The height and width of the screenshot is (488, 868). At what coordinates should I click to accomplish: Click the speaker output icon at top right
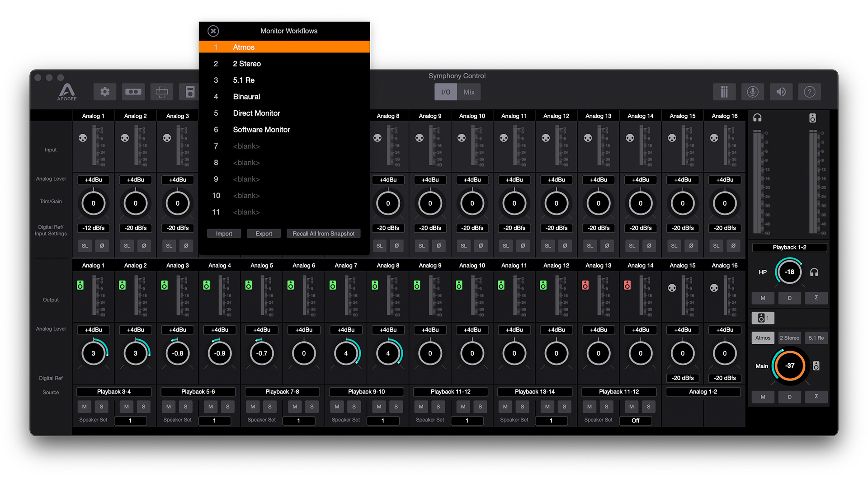[781, 92]
